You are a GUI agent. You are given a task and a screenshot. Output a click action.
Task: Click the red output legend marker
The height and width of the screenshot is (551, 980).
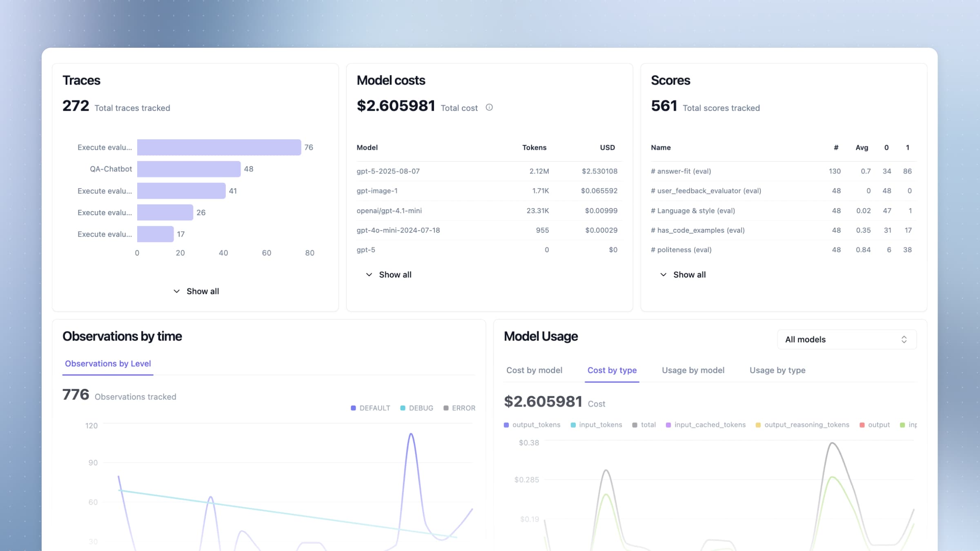(x=862, y=424)
